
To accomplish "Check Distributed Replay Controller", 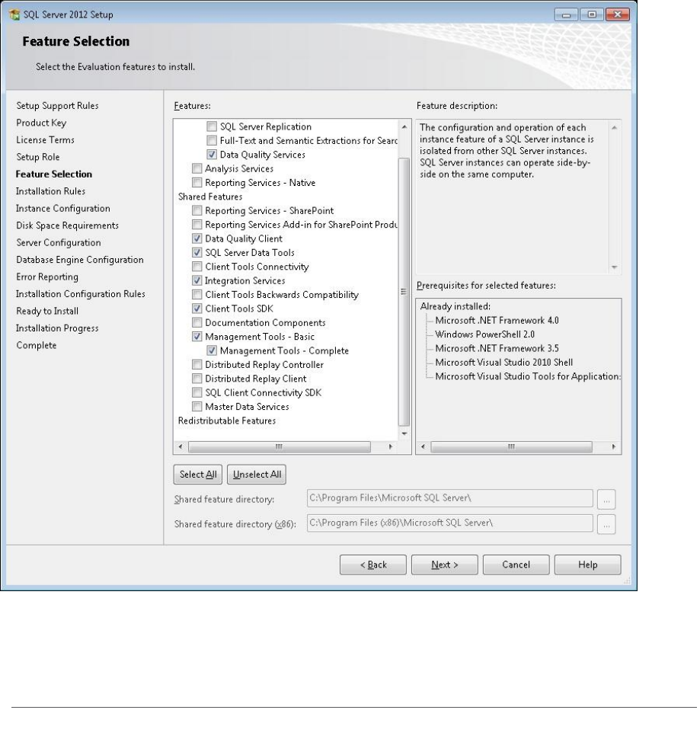I will tap(197, 364).
